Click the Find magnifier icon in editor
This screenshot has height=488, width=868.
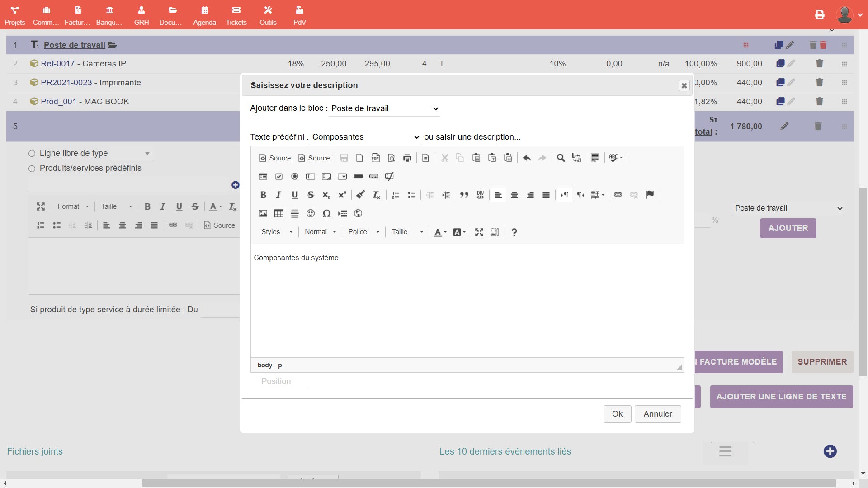pyautogui.click(x=561, y=158)
